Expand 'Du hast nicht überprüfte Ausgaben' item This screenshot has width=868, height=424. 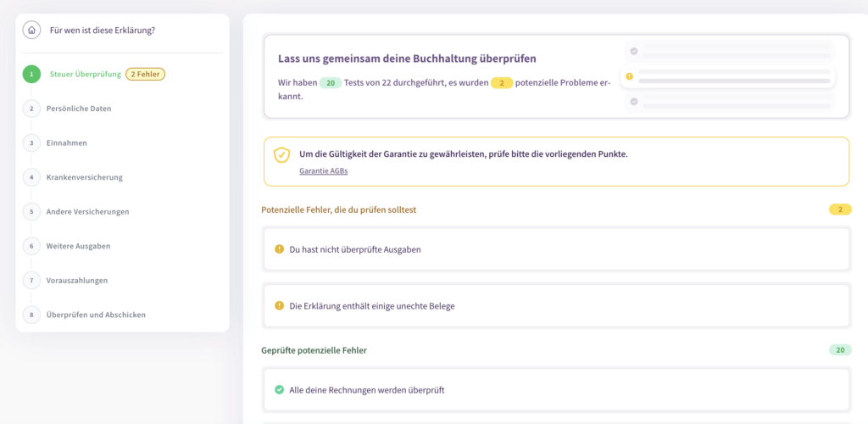(555, 249)
